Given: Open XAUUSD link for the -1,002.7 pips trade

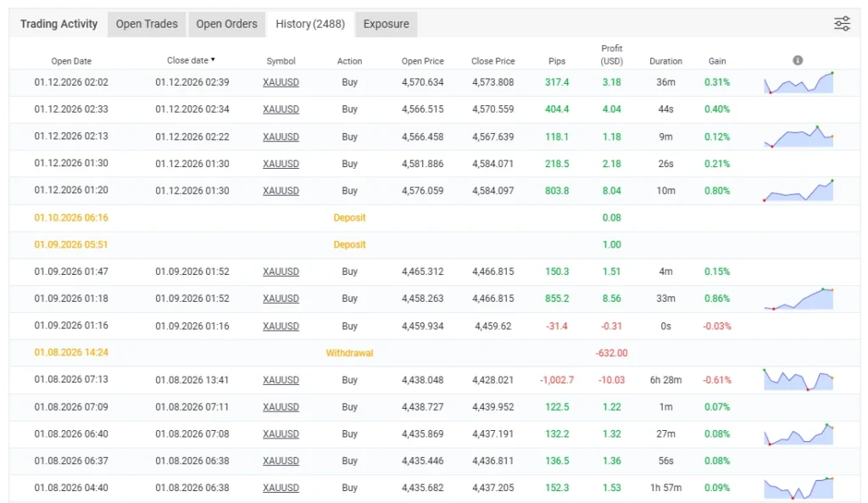Looking at the screenshot, I should tap(281, 380).
